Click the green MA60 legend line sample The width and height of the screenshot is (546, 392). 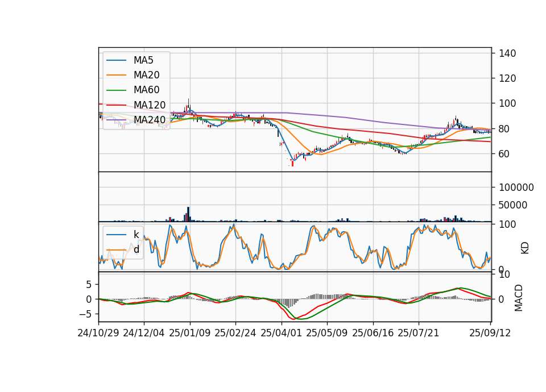[116, 90]
